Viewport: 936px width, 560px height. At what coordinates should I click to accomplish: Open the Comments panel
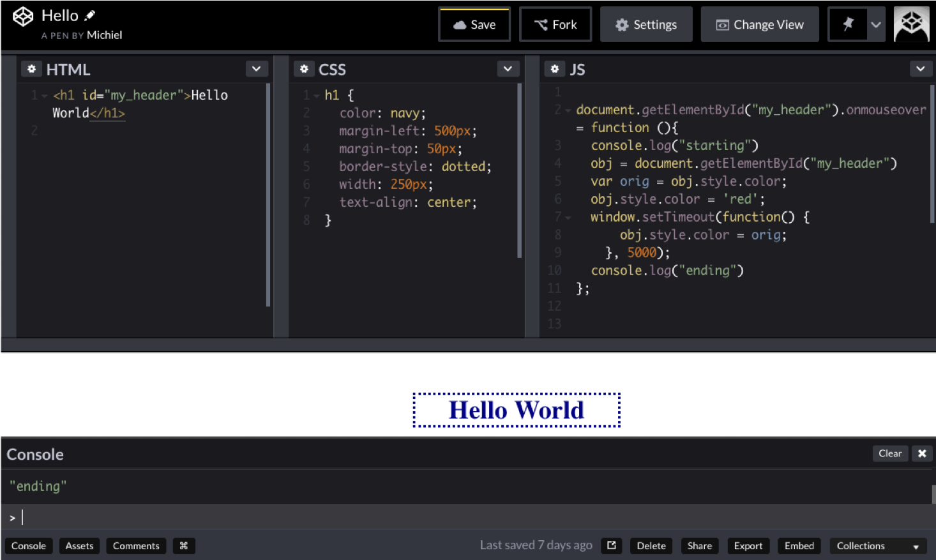tap(136, 546)
